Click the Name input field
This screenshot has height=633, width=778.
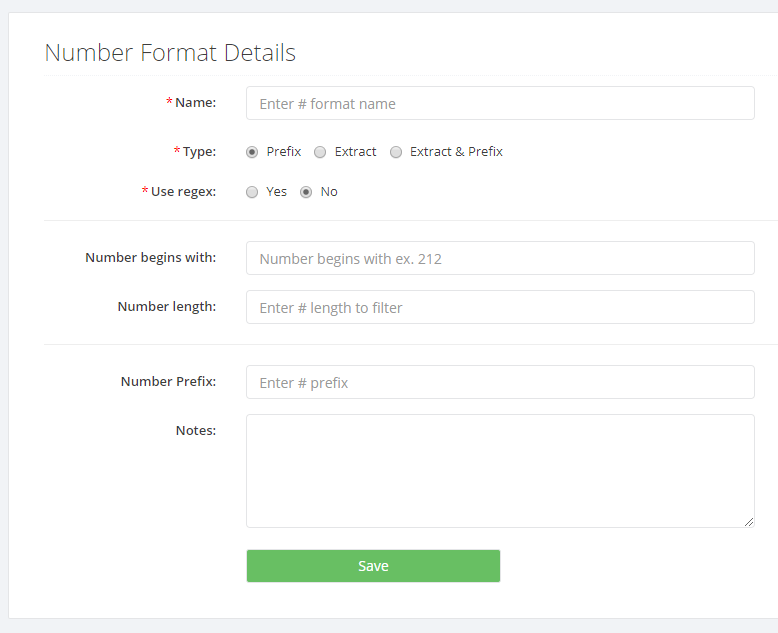point(500,104)
